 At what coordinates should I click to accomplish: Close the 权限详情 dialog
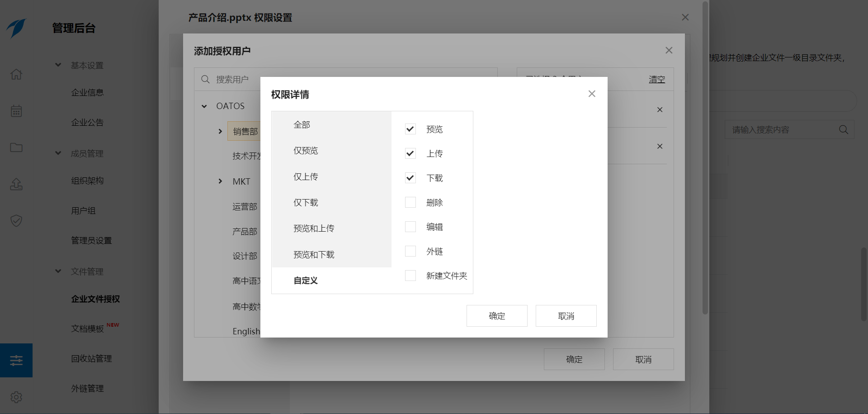coord(592,94)
